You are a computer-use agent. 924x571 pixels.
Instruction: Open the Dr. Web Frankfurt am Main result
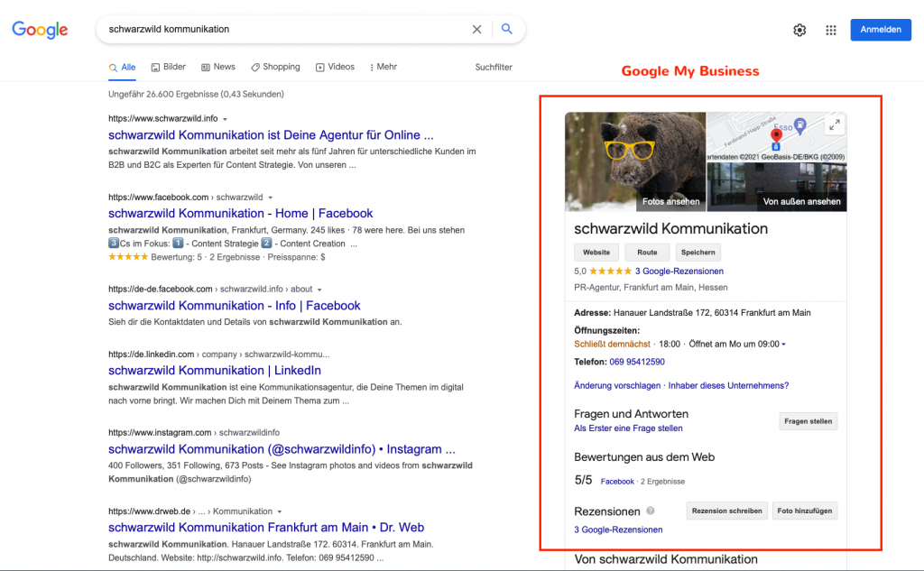coord(266,528)
